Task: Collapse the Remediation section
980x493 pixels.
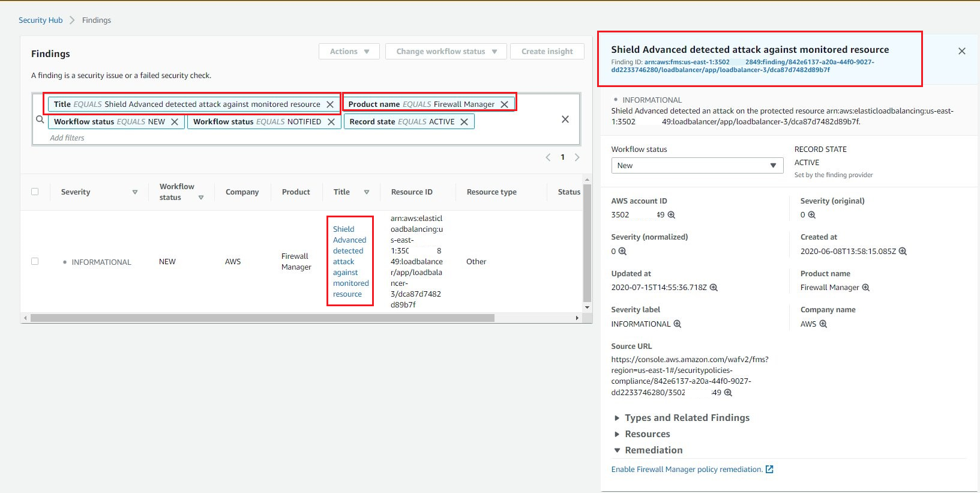Action: click(x=654, y=450)
